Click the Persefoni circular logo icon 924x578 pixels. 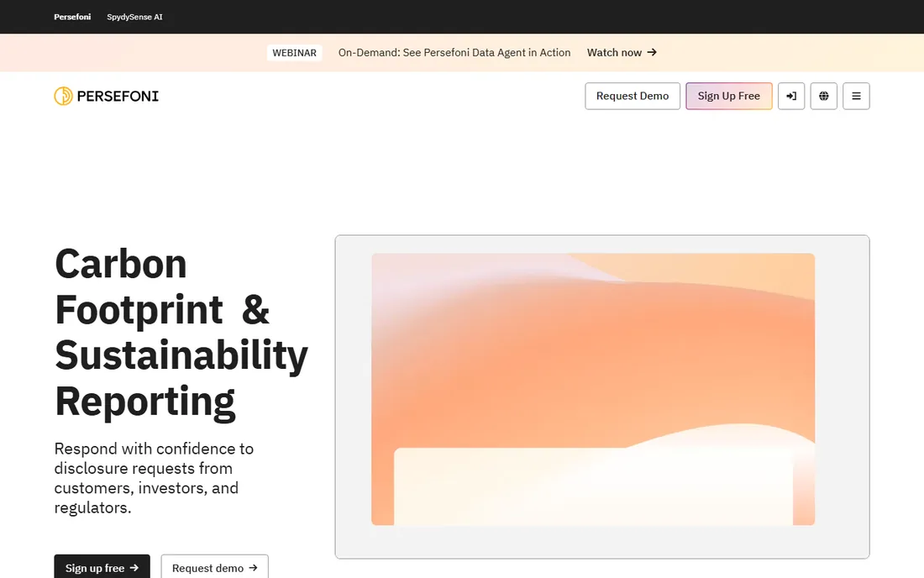64,96
